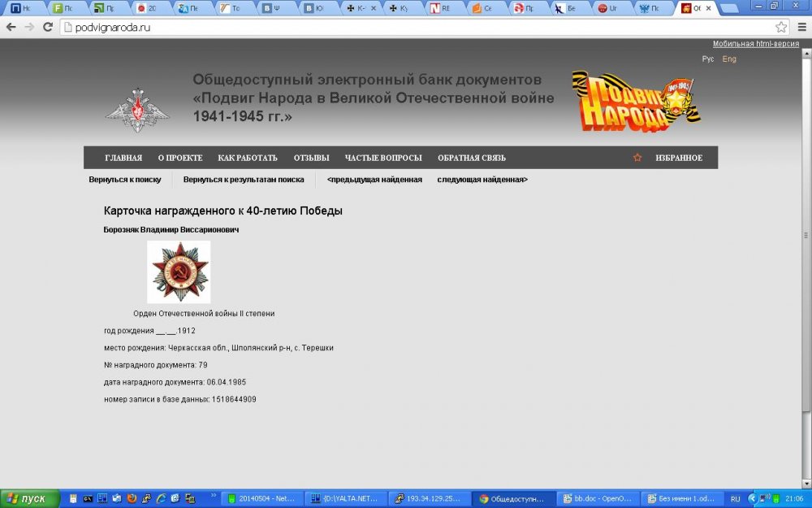This screenshot has height=508, width=812.
Task: Switch to the '193.34.129.25...' taskbar window
Action: pos(430,499)
